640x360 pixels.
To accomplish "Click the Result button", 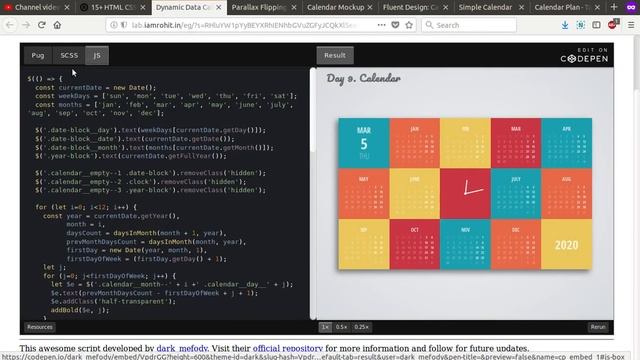I will tap(335, 55).
